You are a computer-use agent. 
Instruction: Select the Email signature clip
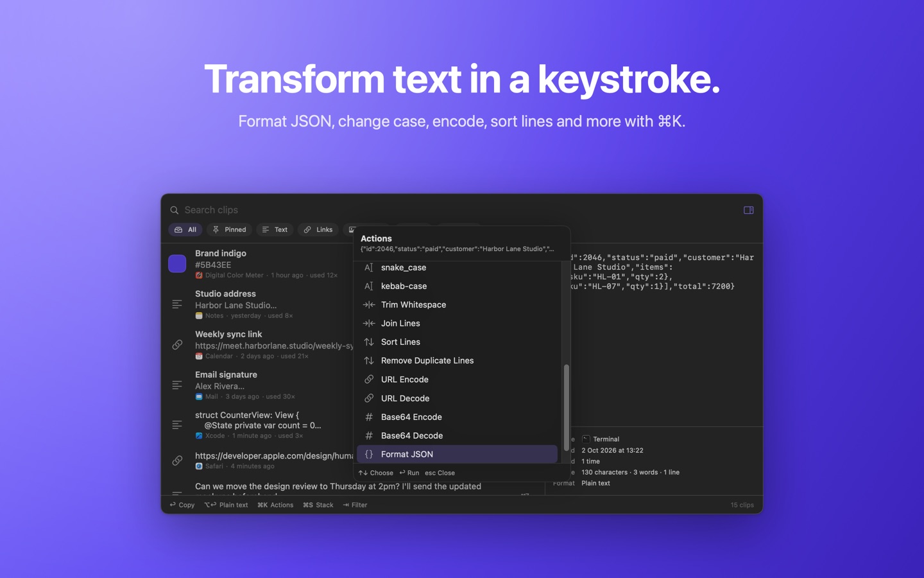pos(260,385)
